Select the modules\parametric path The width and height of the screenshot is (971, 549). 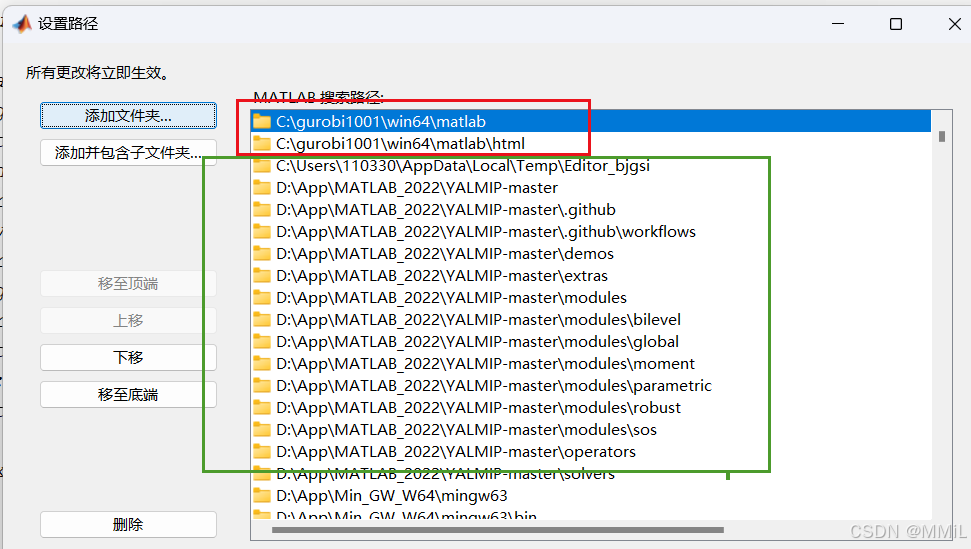494,385
